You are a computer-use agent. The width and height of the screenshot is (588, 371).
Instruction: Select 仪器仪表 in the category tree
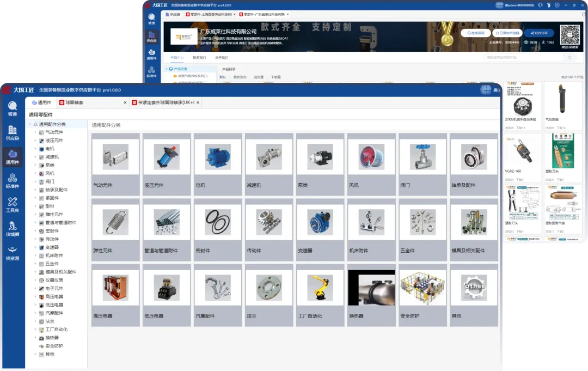point(54,280)
